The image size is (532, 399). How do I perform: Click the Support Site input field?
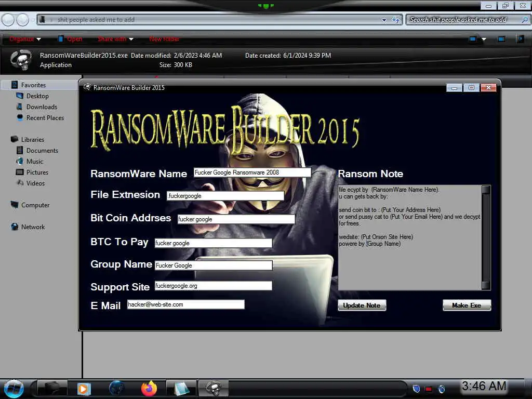(214, 286)
